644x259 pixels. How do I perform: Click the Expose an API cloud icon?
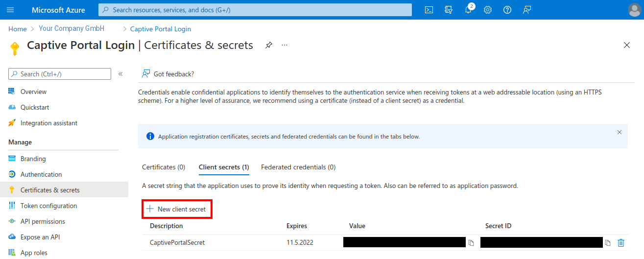[12, 237]
